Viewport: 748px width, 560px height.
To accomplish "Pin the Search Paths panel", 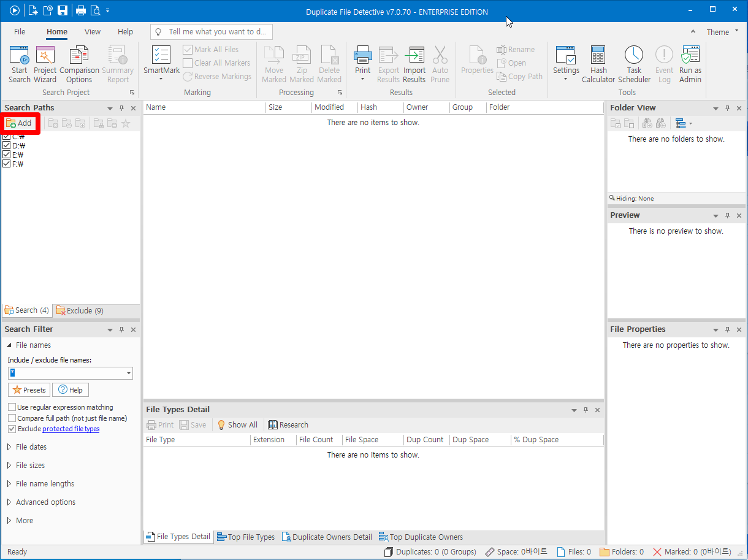I will (x=121, y=108).
